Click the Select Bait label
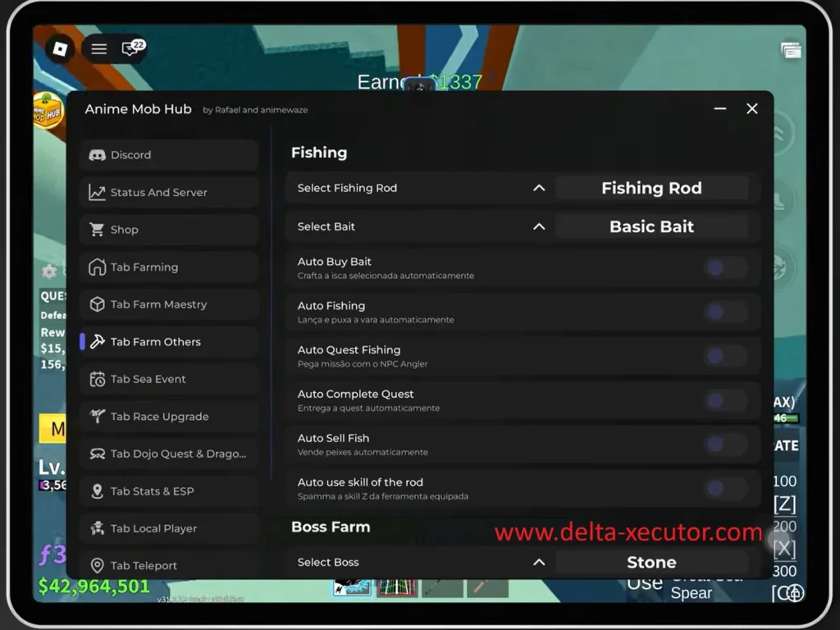Viewport: 840px width, 630px height. tap(326, 226)
